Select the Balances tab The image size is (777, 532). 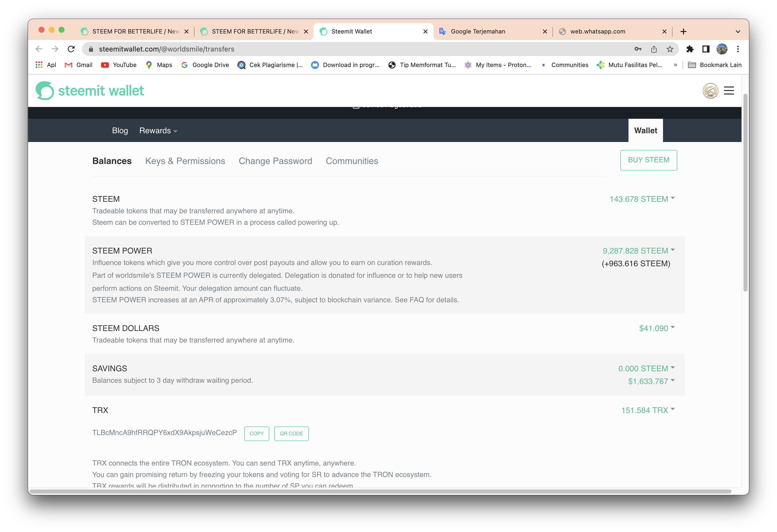click(x=112, y=161)
